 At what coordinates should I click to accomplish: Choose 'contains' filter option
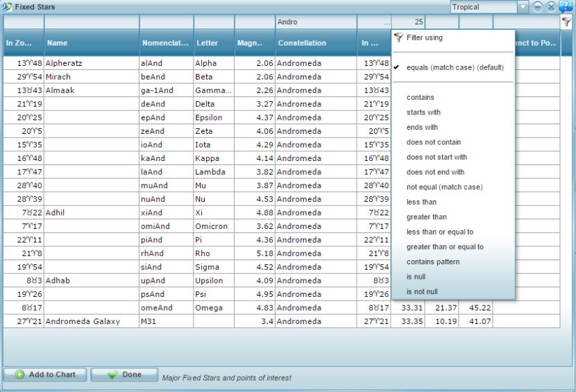421,98
